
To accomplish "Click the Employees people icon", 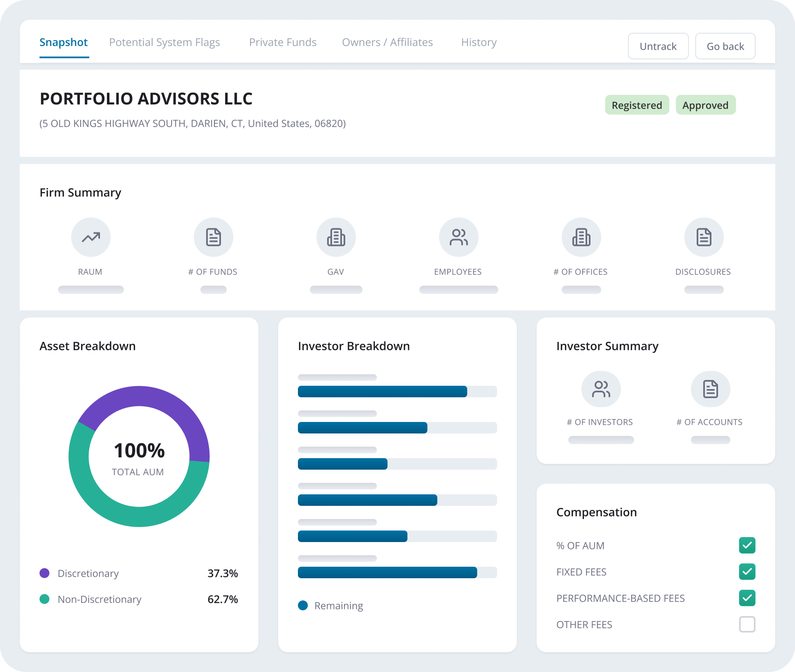I will 458,237.
